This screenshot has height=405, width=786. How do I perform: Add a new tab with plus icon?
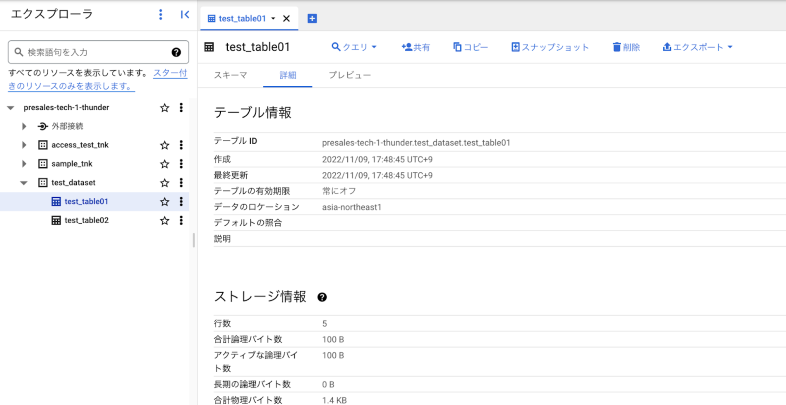pos(312,18)
